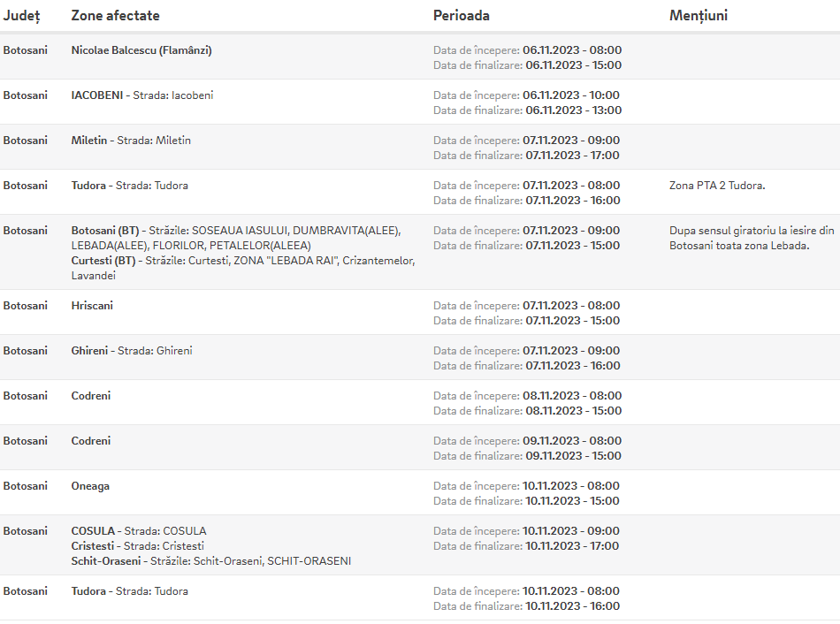Select the Tudora row ending 10.11.2023 16:00
Viewport: 840px width, 624px height.
click(420, 597)
